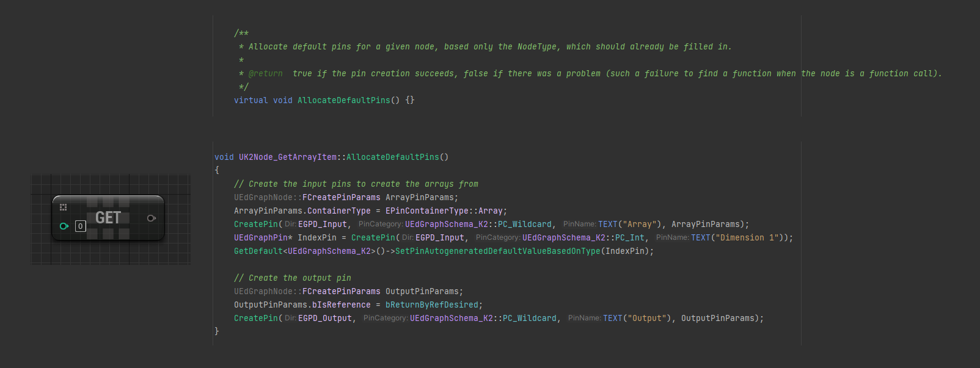Select the GET node by its title

108,218
